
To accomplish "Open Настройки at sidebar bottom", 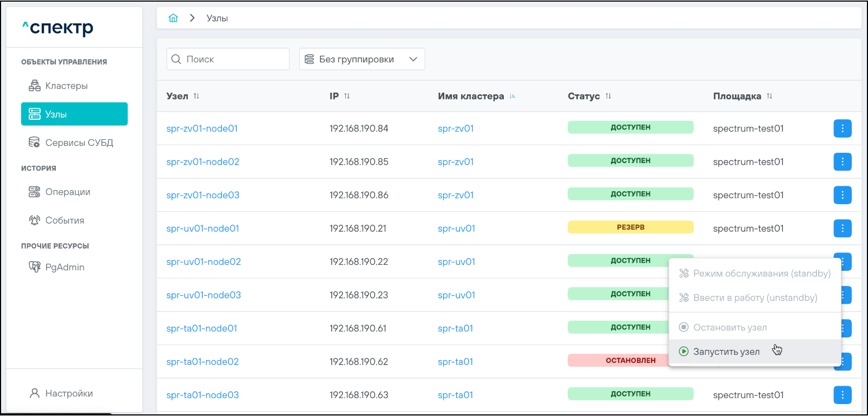I will [x=69, y=393].
